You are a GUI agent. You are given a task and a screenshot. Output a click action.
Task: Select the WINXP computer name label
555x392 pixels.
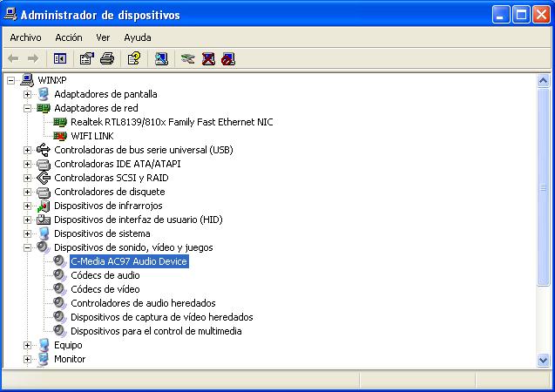pos(52,80)
